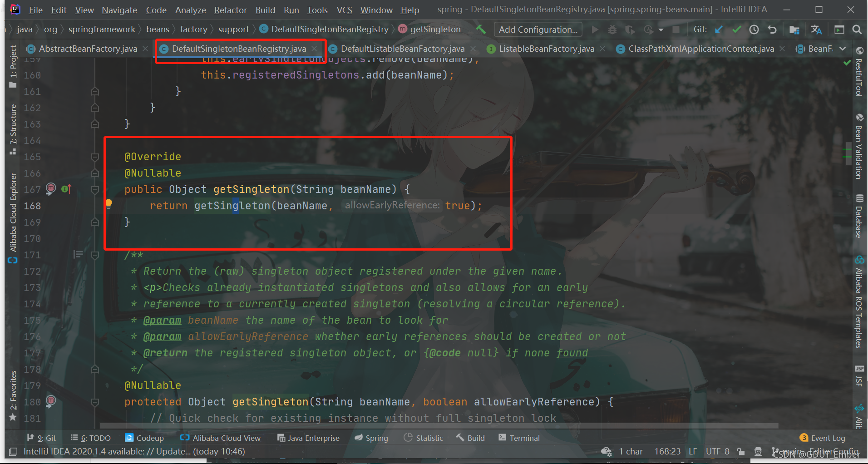Image resolution: width=868 pixels, height=464 pixels.
Task: Click Git Update Project blue arrow
Action: click(719, 30)
